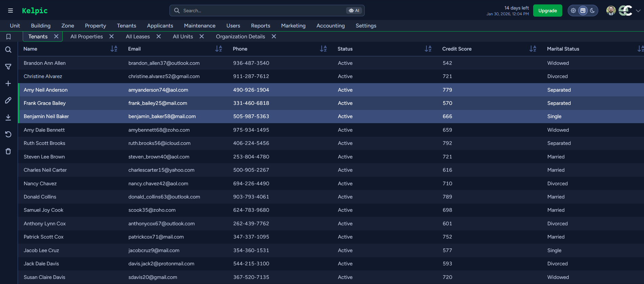
Task: Open the Unit menu
Action: tap(15, 26)
